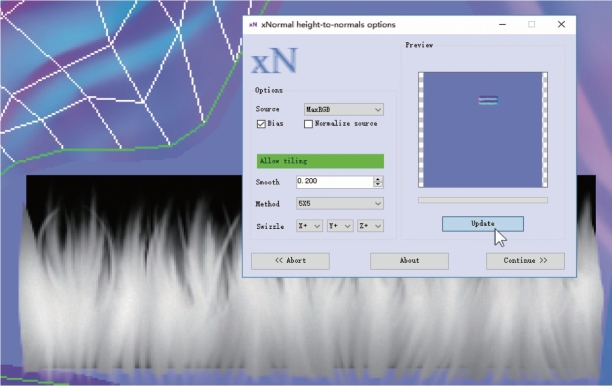Screen dimensions: 612x386
Task: Increase Smooth value with up arrow
Action: 378,179
